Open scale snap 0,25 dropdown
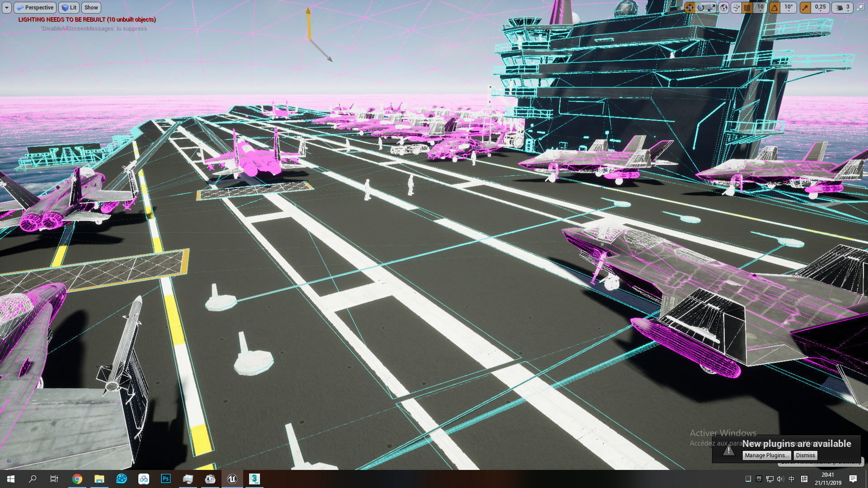This screenshot has height=488, width=868. (x=820, y=8)
